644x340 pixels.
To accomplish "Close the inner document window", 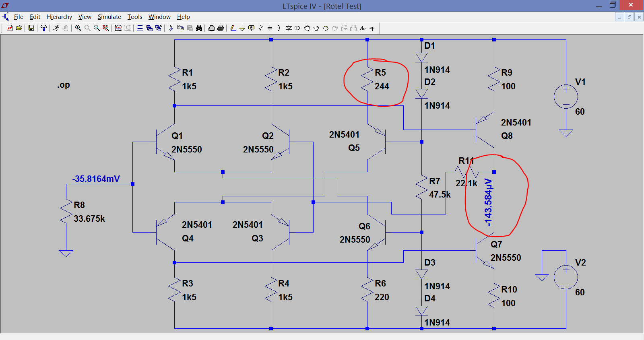I will (x=639, y=17).
